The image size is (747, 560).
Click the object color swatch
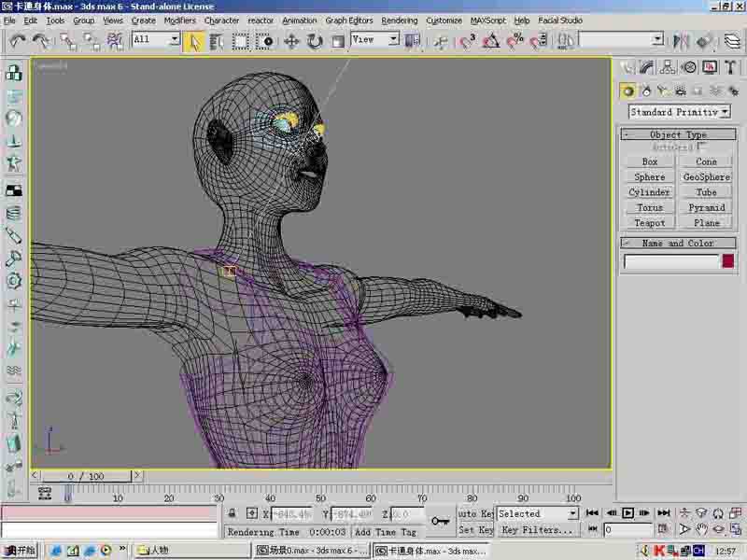pos(727,261)
